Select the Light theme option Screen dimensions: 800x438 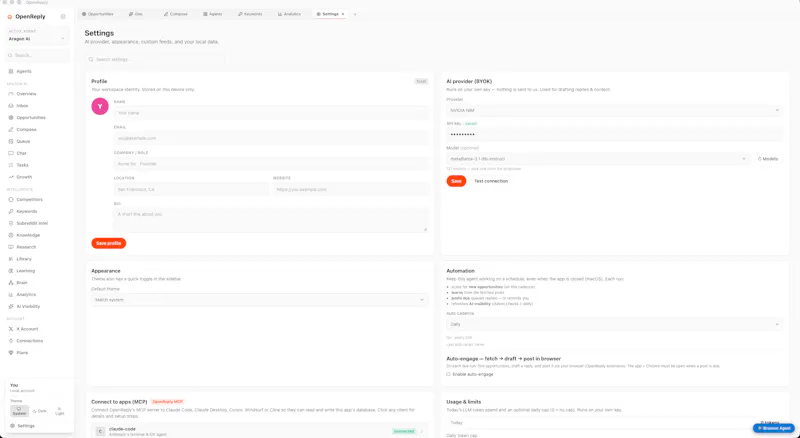(x=60, y=411)
